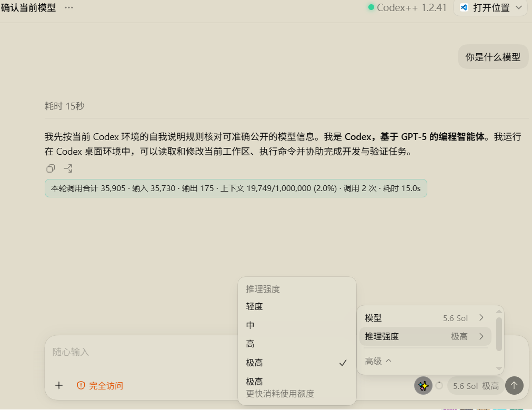Click the bold Codex GPT-5 response text

(x=415, y=137)
